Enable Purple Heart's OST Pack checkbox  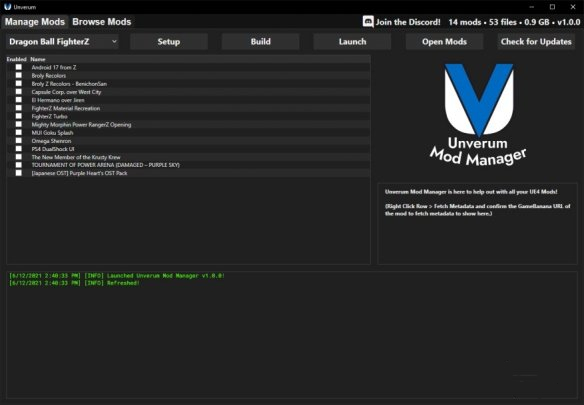19,173
